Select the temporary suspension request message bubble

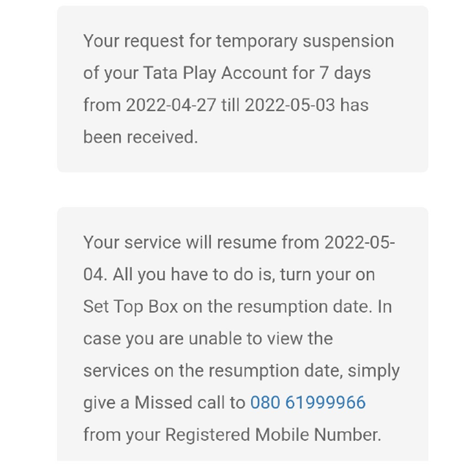click(x=243, y=89)
